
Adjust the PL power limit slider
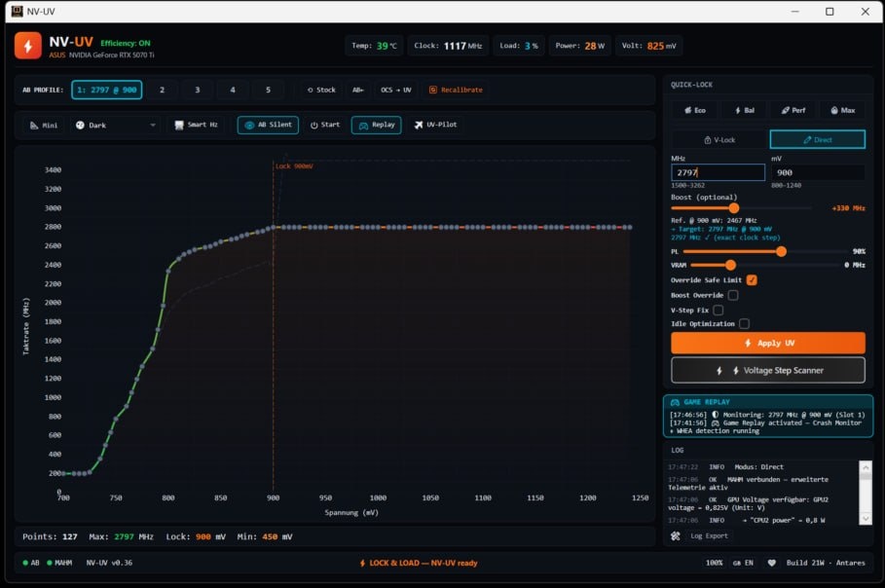click(781, 252)
